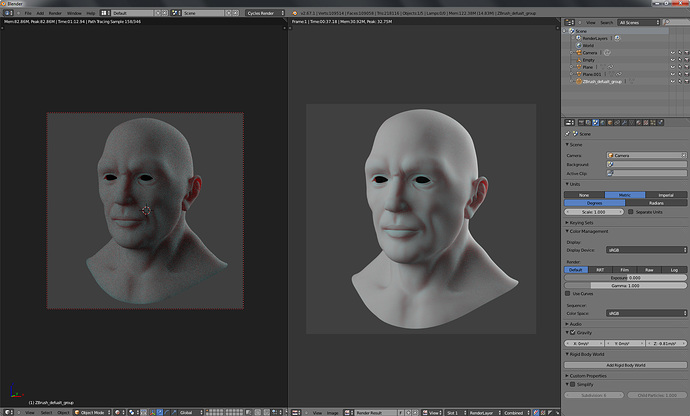The width and height of the screenshot is (690, 416).
Task: Enable the Separate Units checkbox
Action: coord(631,212)
